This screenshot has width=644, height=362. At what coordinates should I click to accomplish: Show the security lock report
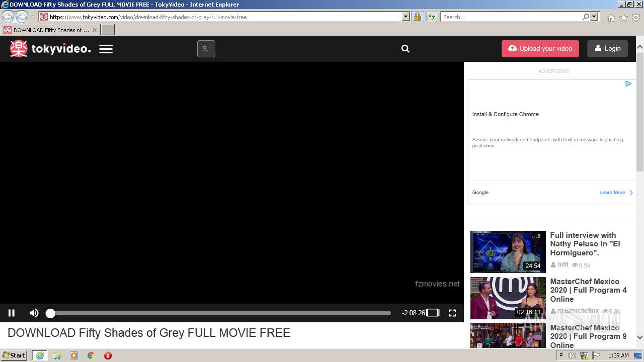[417, 17]
